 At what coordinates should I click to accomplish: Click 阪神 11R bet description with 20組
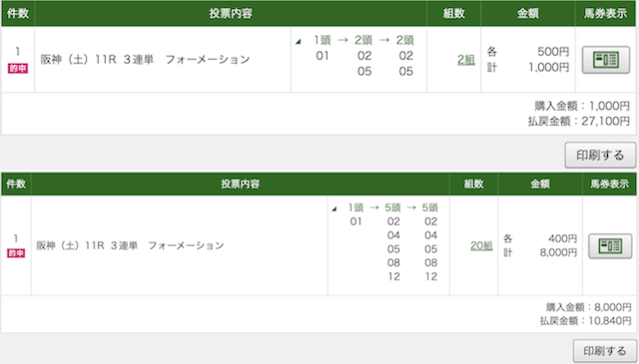(x=131, y=245)
